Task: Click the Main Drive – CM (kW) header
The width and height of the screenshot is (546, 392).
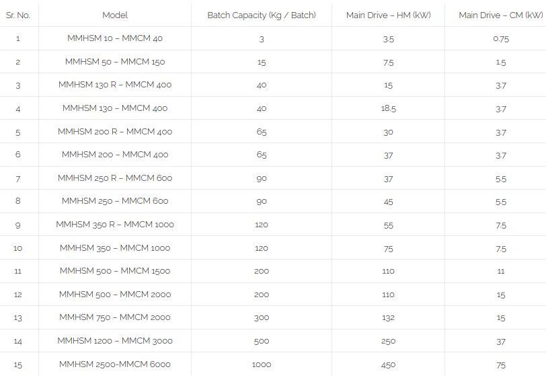Action: click(x=500, y=15)
